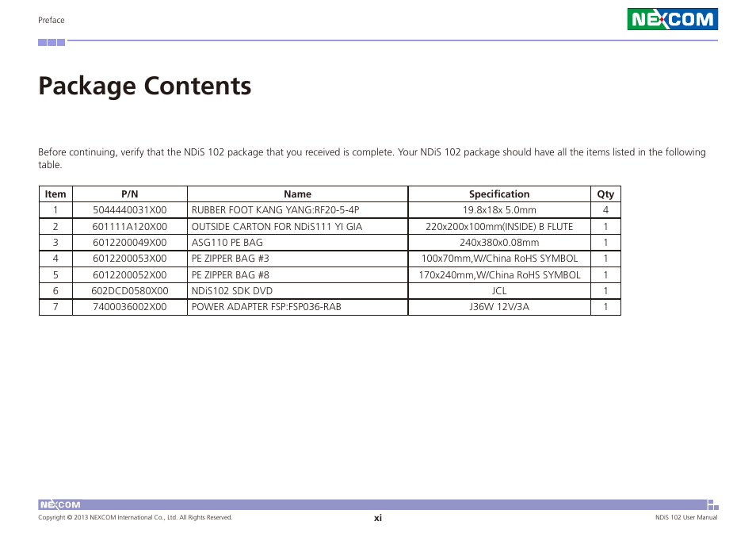Click the 'J36W 12V/3A' specification
Image resolution: width=756 pixels, height=533 pixels.
pyautogui.click(x=499, y=307)
